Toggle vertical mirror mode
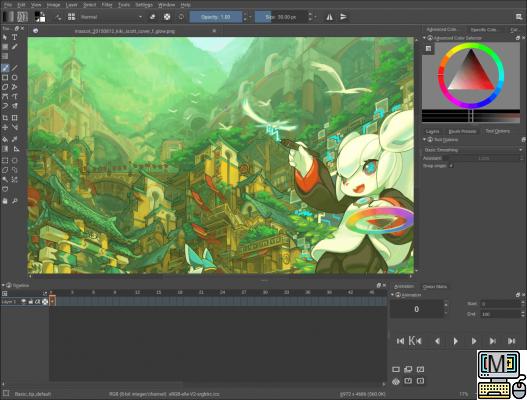 pos(343,17)
